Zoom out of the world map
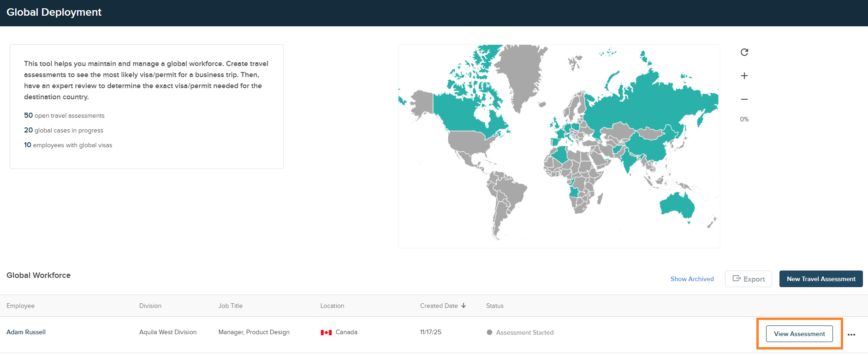The width and height of the screenshot is (868, 355). [x=744, y=99]
